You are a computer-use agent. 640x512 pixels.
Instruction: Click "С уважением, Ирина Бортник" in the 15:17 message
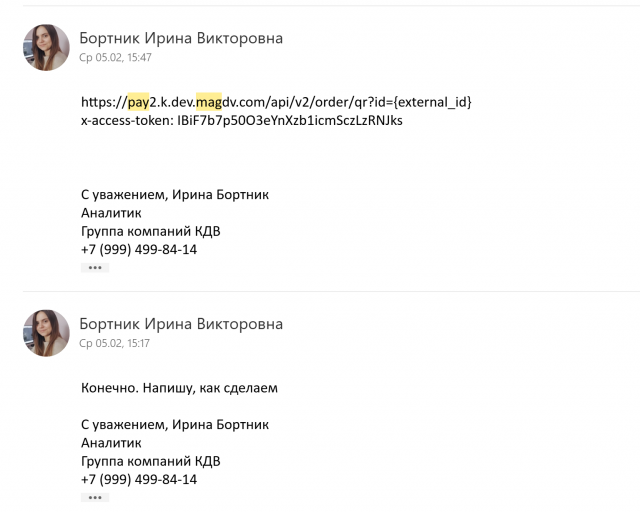(x=175, y=425)
